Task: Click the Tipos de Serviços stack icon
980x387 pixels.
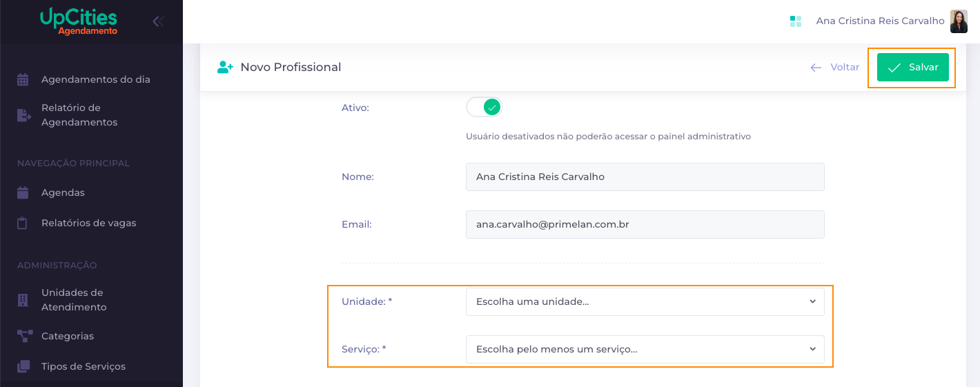Action: pos(23,366)
